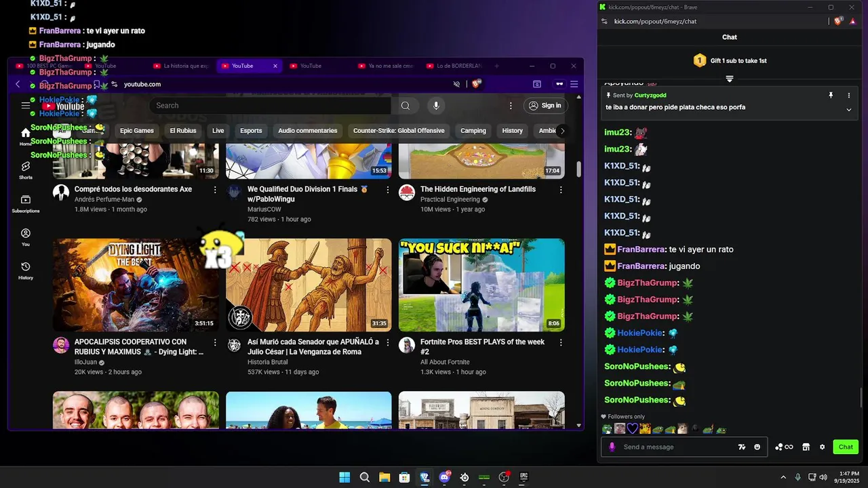The image size is (868, 488).
Task: Show more YouTube category chips arrow
Action: pyautogui.click(x=561, y=131)
